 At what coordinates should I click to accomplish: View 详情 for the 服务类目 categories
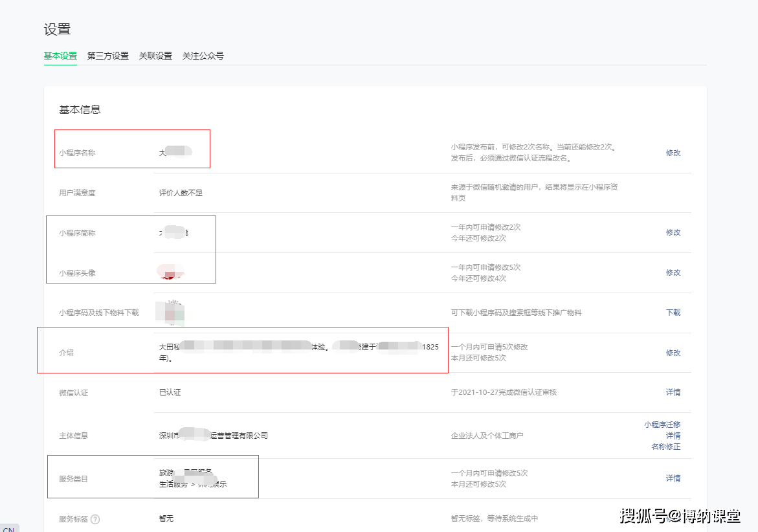pyautogui.click(x=673, y=478)
